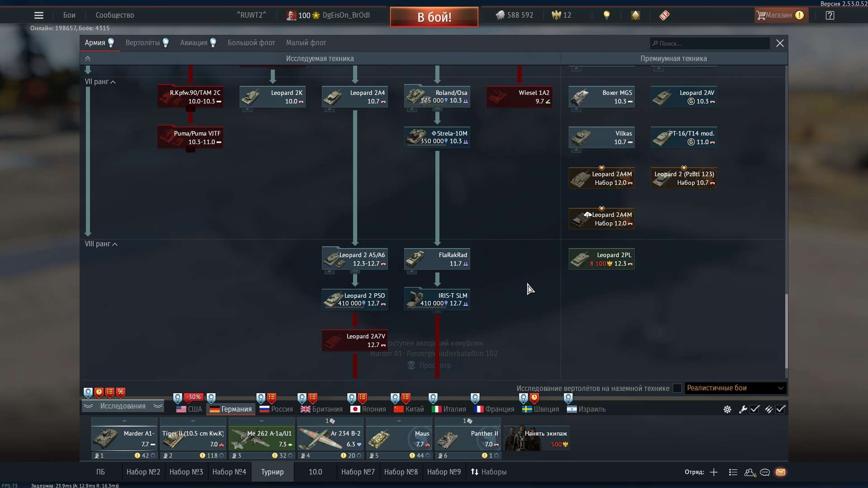Open the help question mark icon
This screenshot has height=488, width=868.
click(830, 15)
